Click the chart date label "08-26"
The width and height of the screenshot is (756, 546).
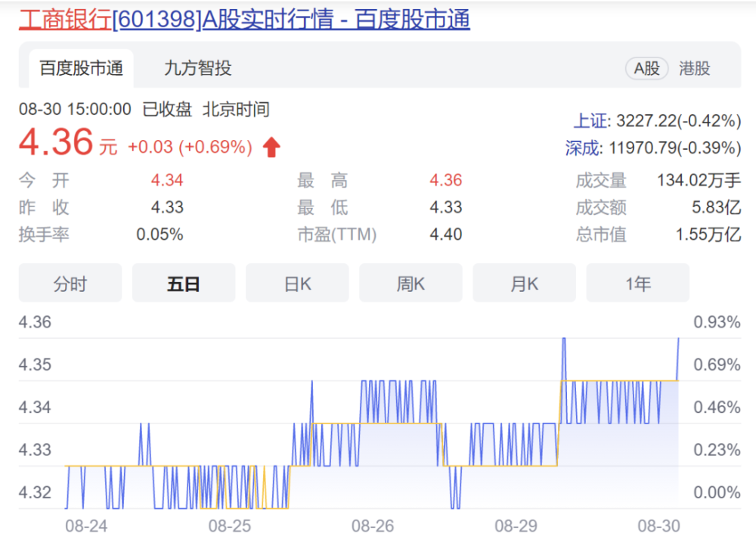coord(373,526)
